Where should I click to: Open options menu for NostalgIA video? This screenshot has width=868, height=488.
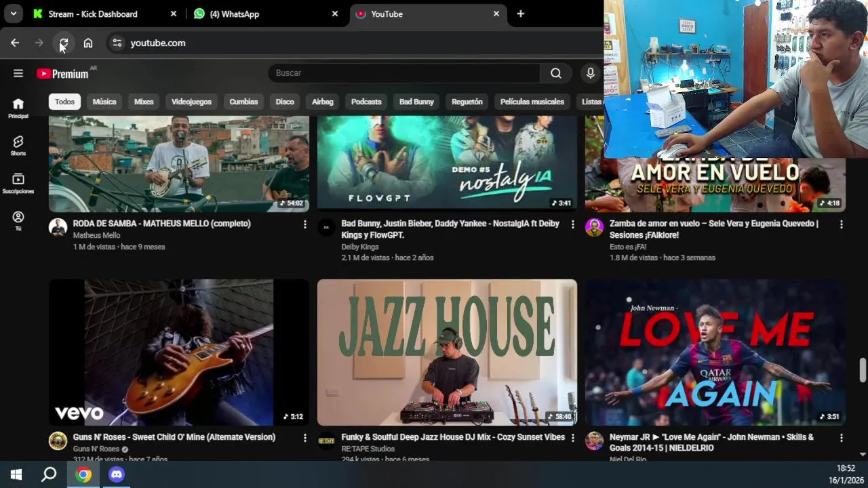pos(572,224)
